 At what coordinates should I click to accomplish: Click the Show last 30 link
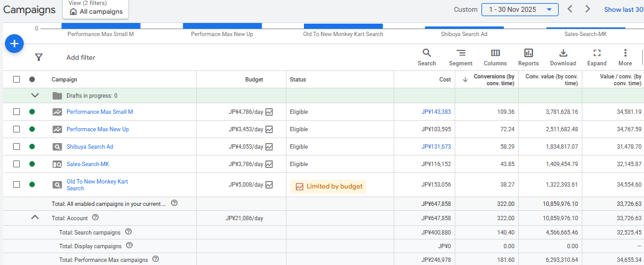pyautogui.click(x=623, y=9)
